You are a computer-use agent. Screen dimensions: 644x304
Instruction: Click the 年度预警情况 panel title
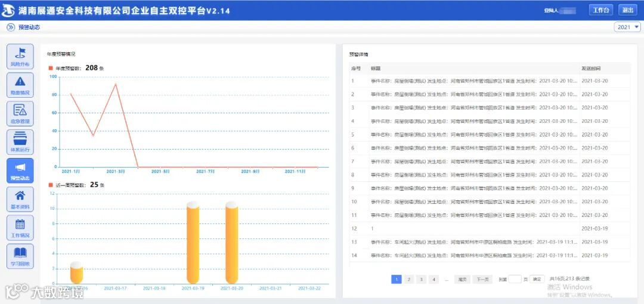click(61, 54)
